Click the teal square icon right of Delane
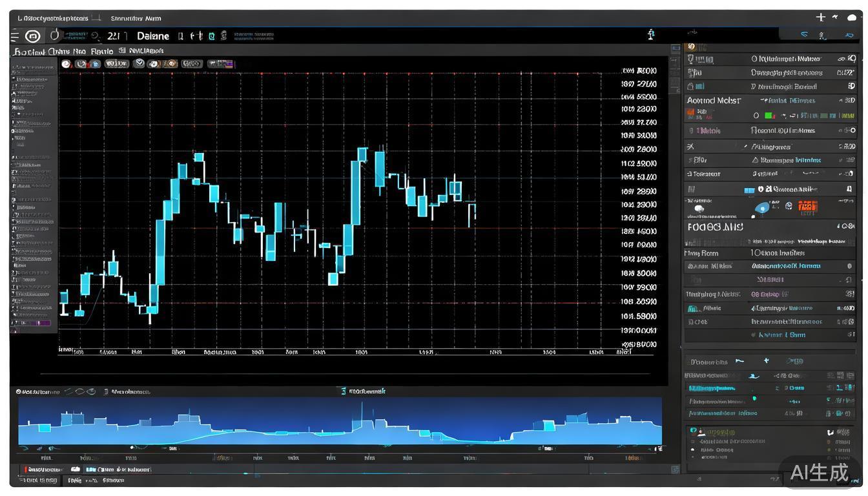Image resolution: width=868 pixels, height=496 pixels. pyautogui.click(x=211, y=37)
